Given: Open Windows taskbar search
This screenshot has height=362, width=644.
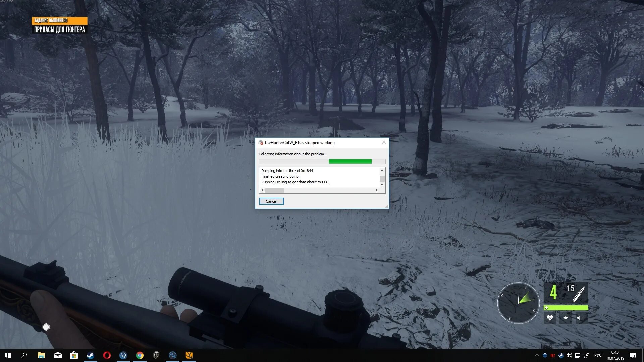Looking at the screenshot, I should (24, 355).
